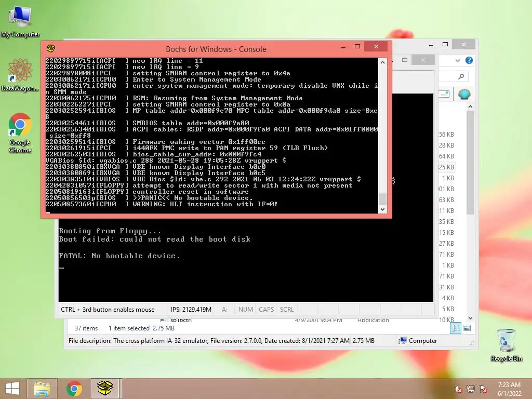Screen dimensions: 532x399
Task: Select the 31 KB file size row
Action: [x=446, y=287]
